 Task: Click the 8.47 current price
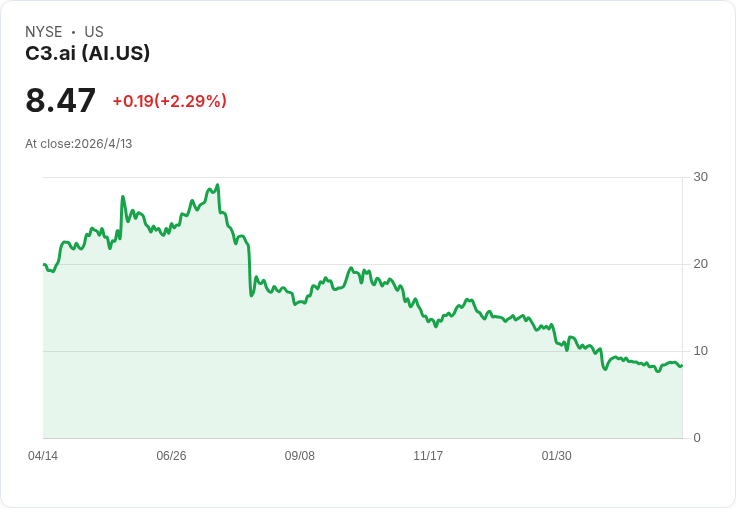(60, 101)
